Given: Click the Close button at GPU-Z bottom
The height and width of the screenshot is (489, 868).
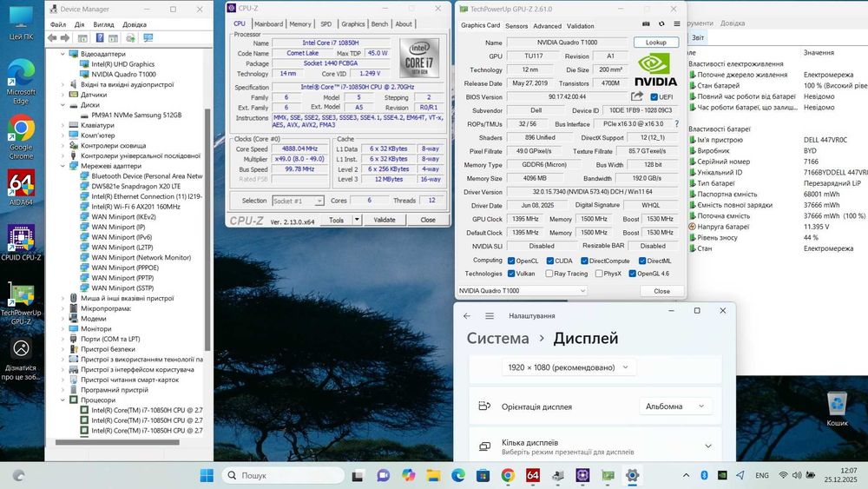Looking at the screenshot, I should [661, 291].
